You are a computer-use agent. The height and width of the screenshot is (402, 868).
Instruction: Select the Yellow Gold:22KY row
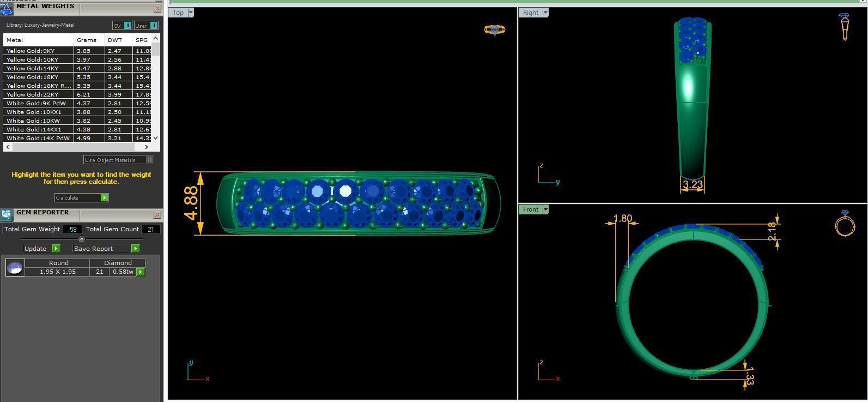[77, 94]
